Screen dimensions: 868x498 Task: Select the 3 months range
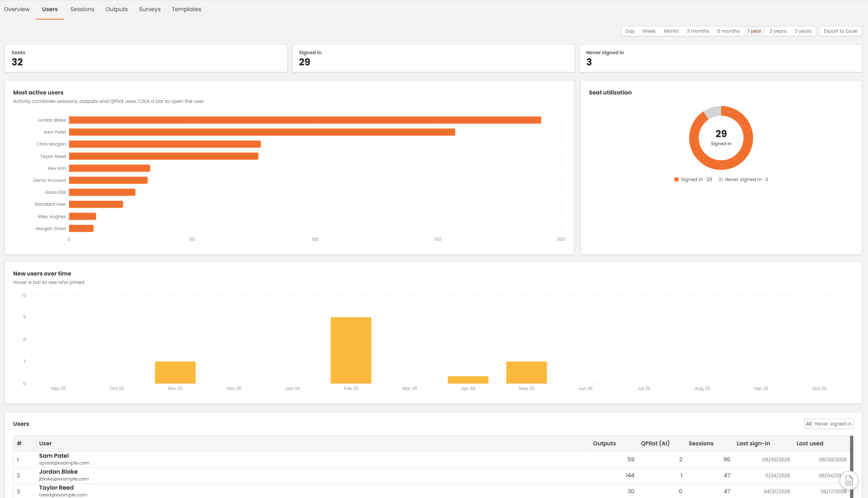click(698, 31)
